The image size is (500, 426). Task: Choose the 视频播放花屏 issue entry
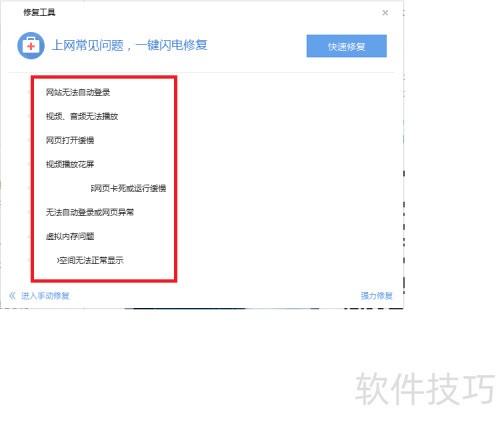click(x=70, y=164)
